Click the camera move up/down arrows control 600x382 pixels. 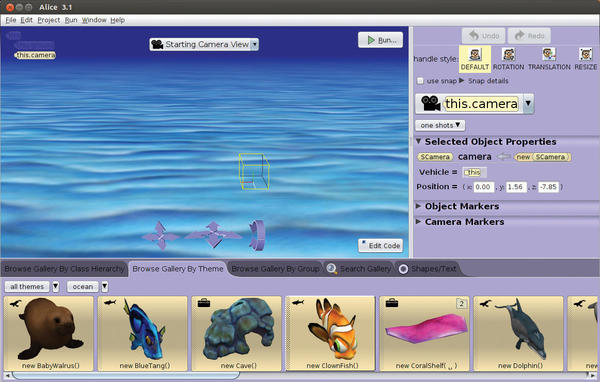[161, 236]
